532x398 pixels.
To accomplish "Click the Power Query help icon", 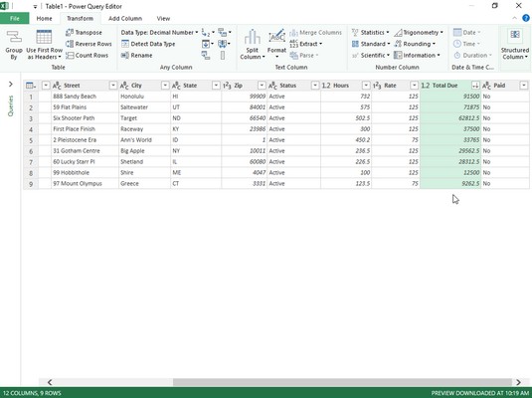I will (x=526, y=18).
